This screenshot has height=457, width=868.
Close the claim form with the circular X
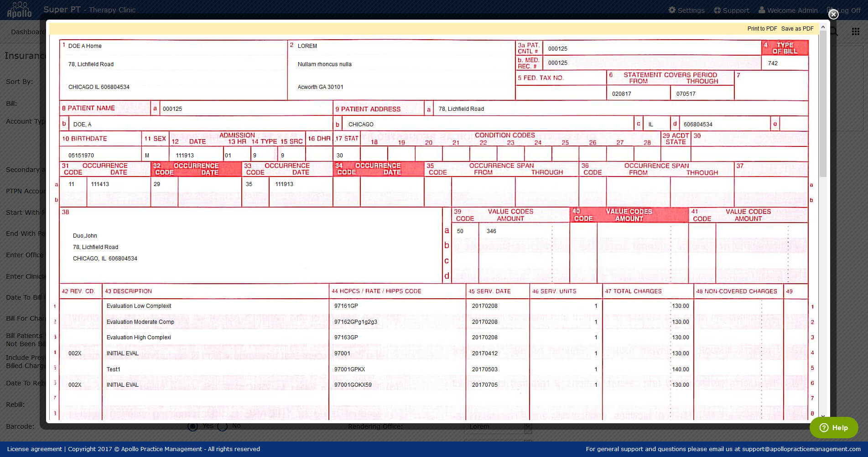pos(833,14)
